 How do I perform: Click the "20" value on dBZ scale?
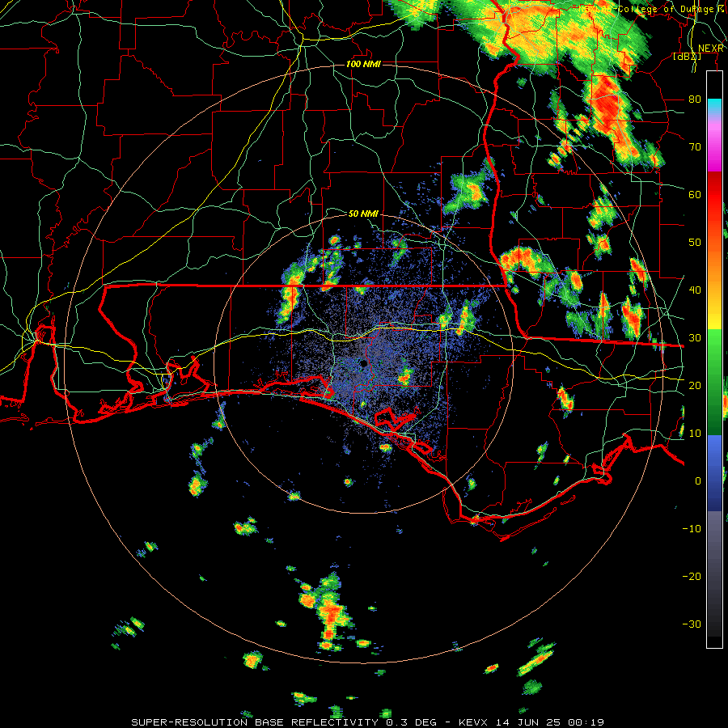coord(695,385)
